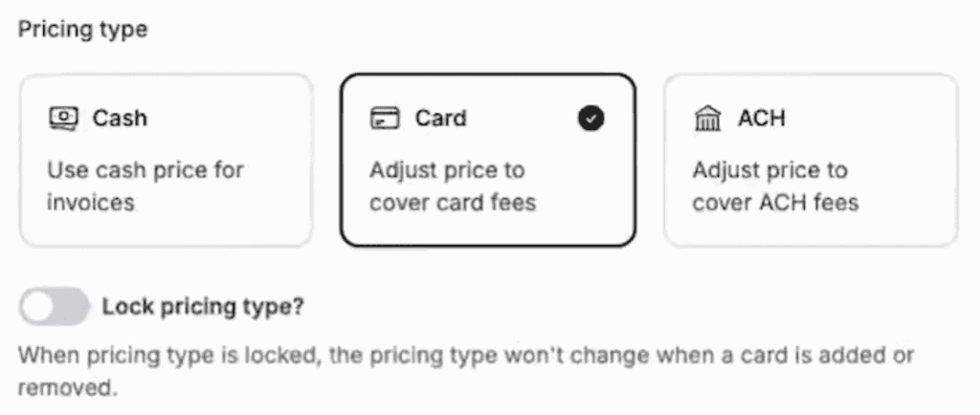The width and height of the screenshot is (980, 415).
Task: Choose the Card pricing type tile
Action: (x=487, y=160)
